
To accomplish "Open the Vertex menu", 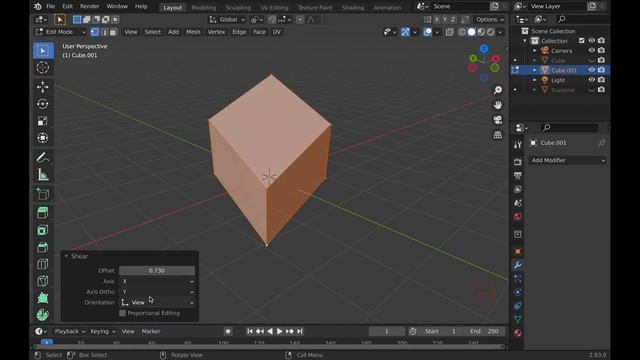I will pyautogui.click(x=216, y=32).
